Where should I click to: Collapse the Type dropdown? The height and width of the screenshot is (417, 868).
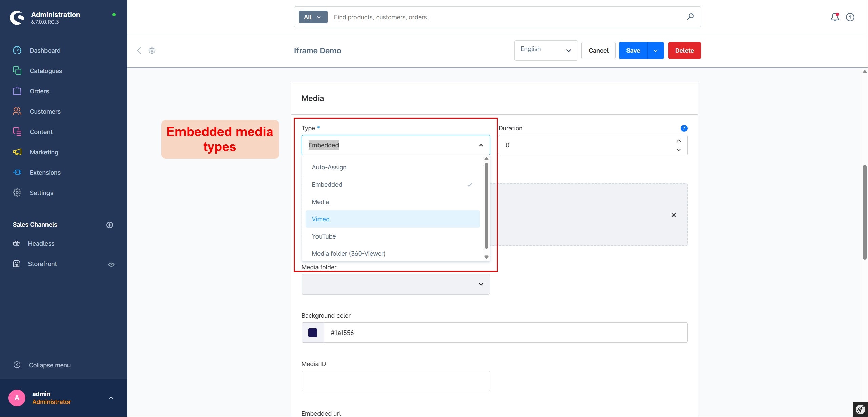pos(481,145)
